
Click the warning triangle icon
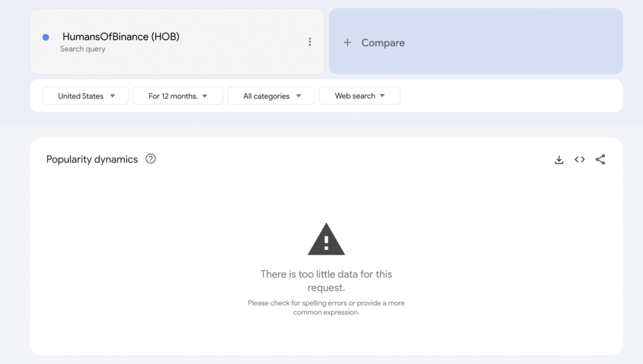[326, 239]
